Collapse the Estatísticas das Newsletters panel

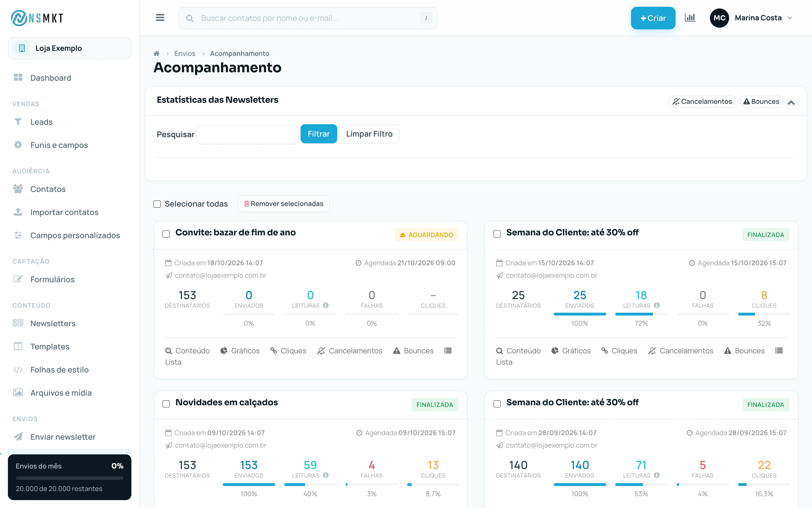(x=791, y=102)
